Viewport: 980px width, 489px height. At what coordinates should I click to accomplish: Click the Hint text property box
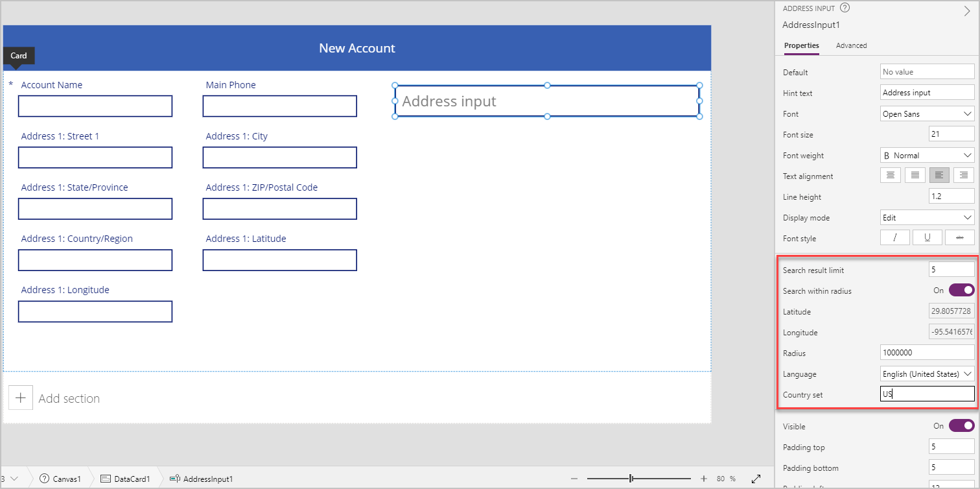(x=927, y=93)
